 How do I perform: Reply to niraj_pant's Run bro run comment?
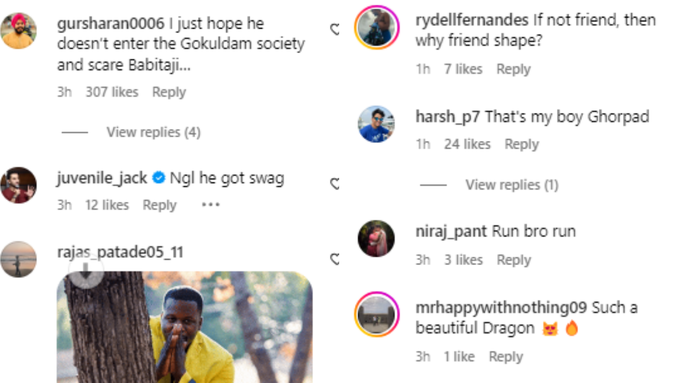click(x=514, y=260)
